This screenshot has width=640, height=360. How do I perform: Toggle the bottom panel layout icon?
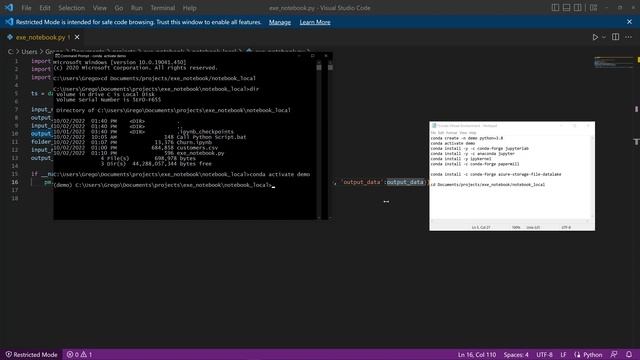[567, 7]
